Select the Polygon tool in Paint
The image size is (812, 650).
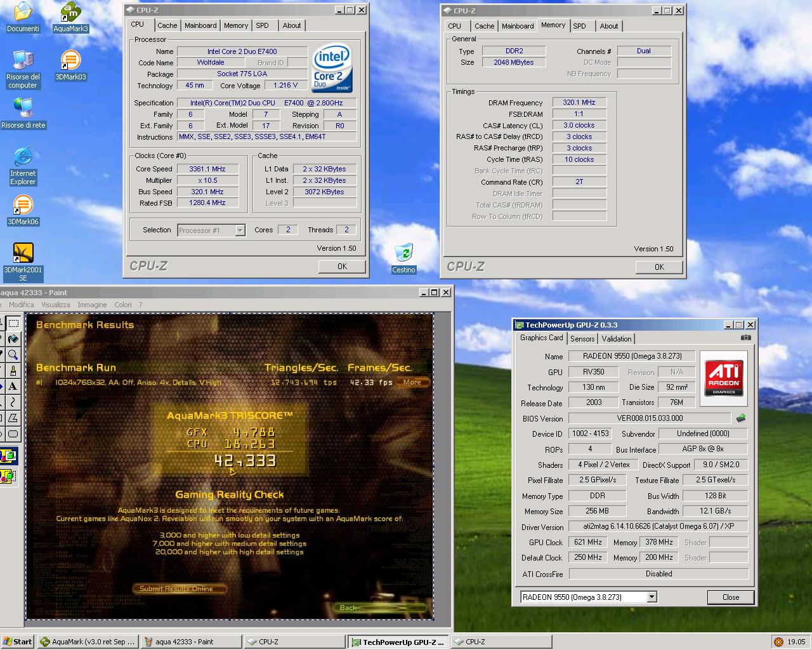tap(13, 418)
